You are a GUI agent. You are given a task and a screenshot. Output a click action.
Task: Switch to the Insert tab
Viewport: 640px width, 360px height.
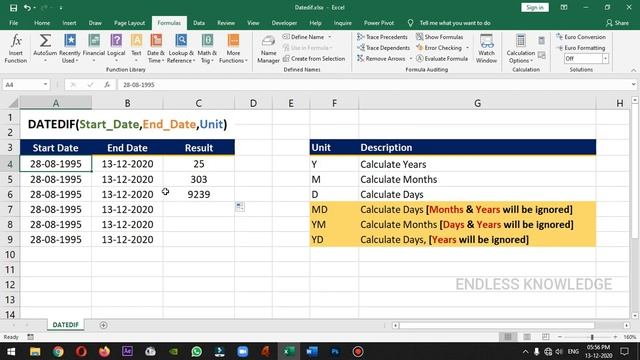tap(69, 23)
